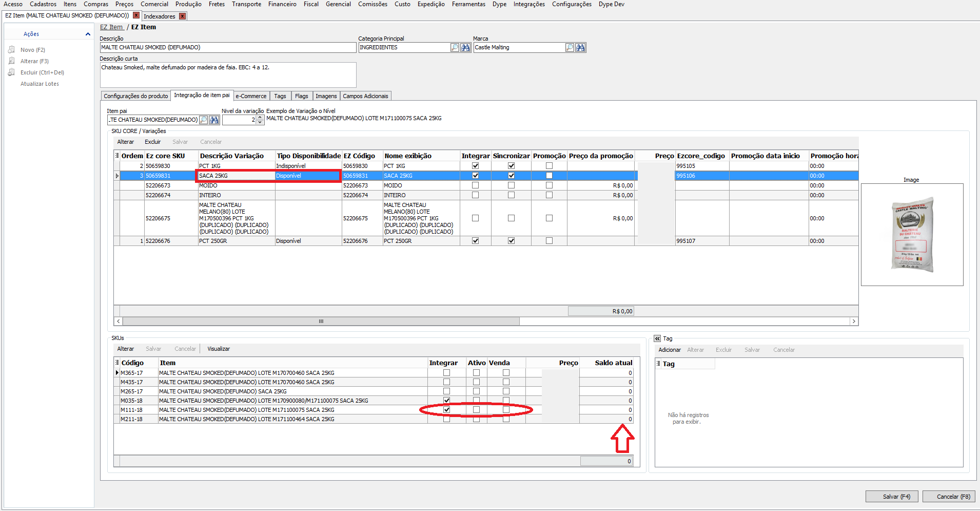The height and width of the screenshot is (511, 980).
Task: Open the Financeiro menu
Action: pyautogui.click(x=282, y=4)
